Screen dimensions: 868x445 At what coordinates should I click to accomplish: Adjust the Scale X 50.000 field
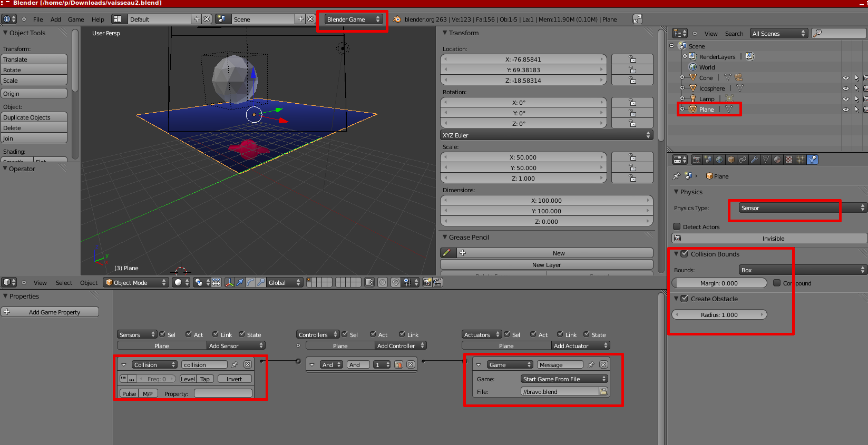(523, 157)
